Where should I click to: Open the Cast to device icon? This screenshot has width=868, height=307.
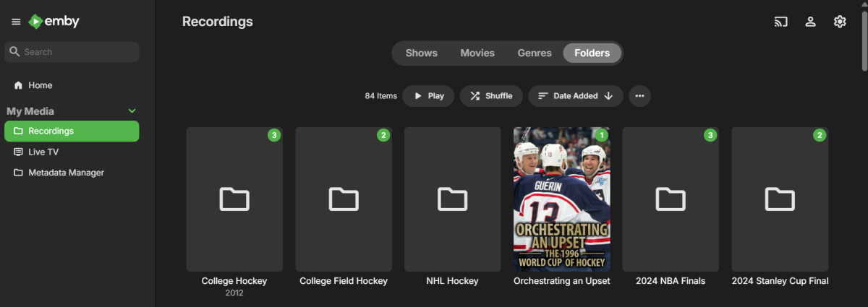(x=780, y=22)
